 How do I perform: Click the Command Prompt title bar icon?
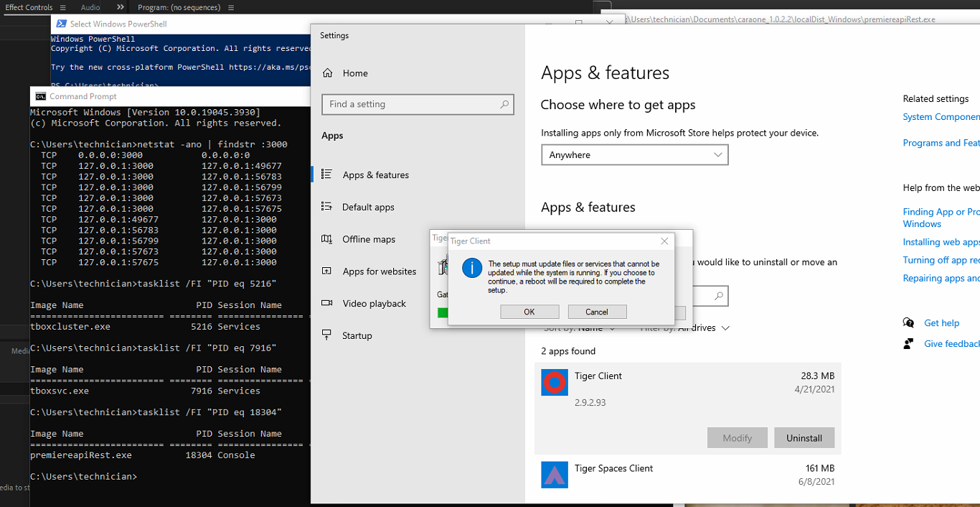(x=41, y=96)
